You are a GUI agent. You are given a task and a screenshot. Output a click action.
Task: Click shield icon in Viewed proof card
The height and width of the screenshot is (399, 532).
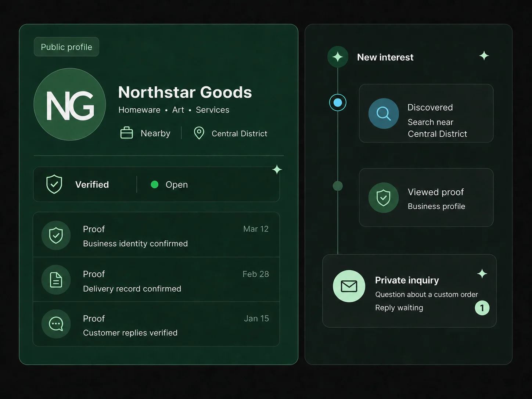pyautogui.click(x=384, y=198)
